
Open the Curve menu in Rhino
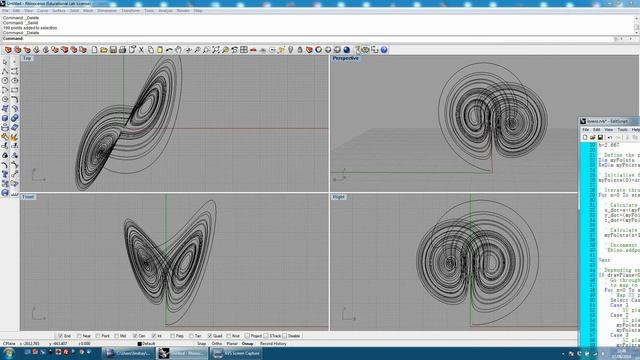43,11
